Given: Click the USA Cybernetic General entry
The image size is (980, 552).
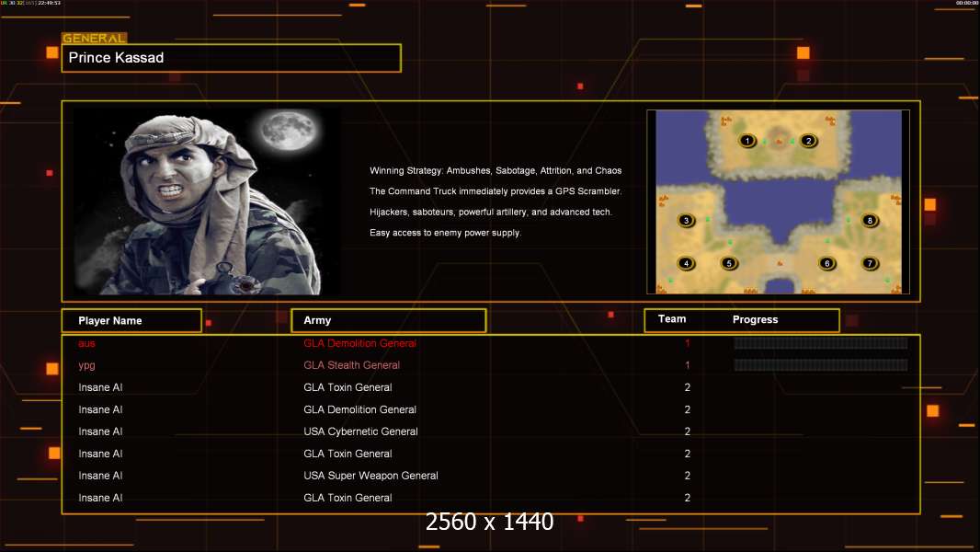Looking at the screenshot, I should point(360,431).
